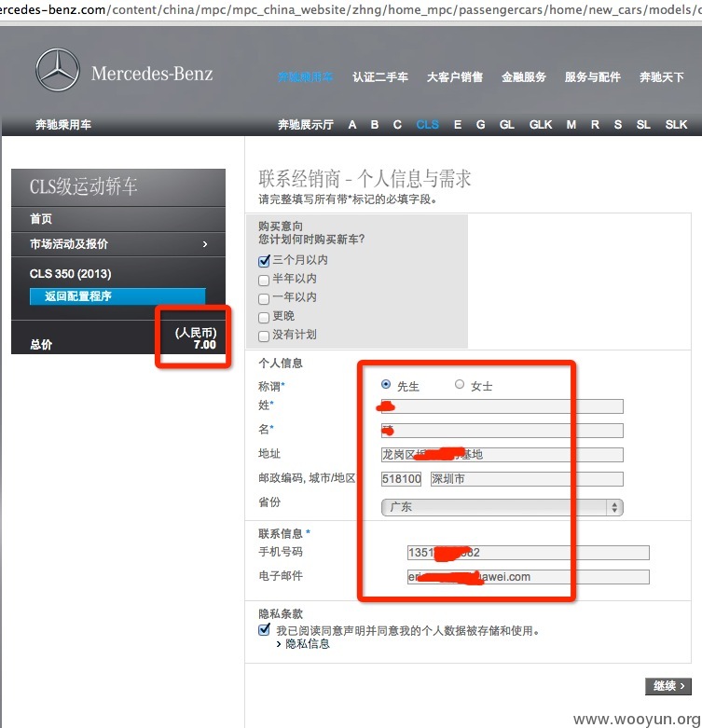Image resolution: width=702 pixels, height=728 pixels.
Task: Open the 大客户销售 menu
Action: coord(455,77)
